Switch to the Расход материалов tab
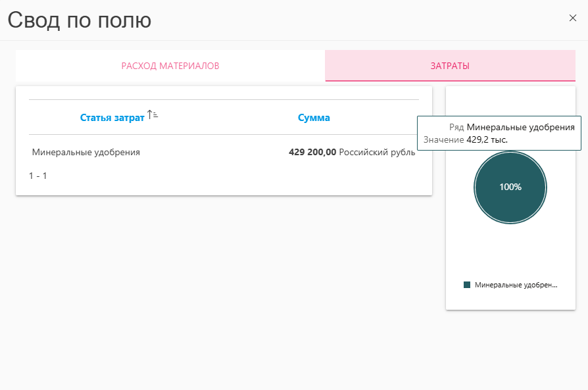Image resolution: width=588 pixels, height=390 pixels. coord(170,66)
